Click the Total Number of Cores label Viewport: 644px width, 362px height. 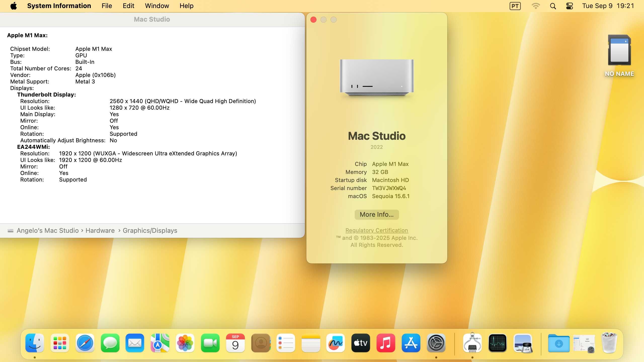pos(41,68)
